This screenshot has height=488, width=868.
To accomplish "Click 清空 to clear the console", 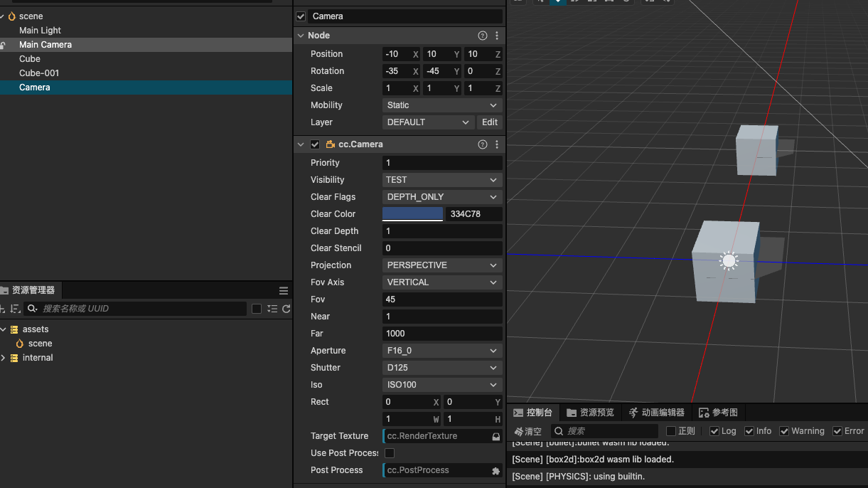I will click(527, 431).
